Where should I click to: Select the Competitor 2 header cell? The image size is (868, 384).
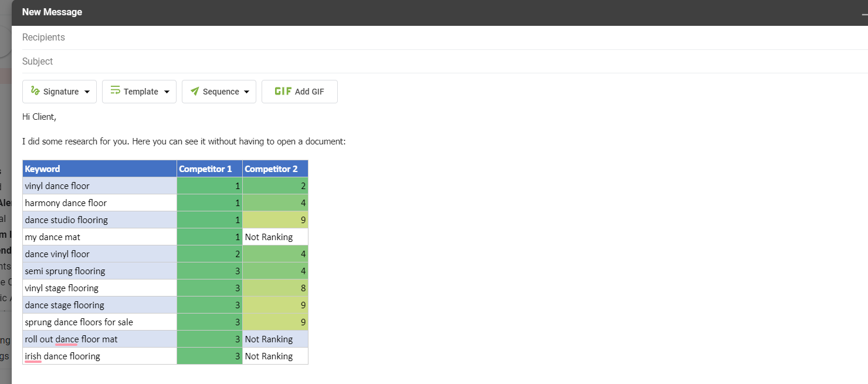coord(275,169)
